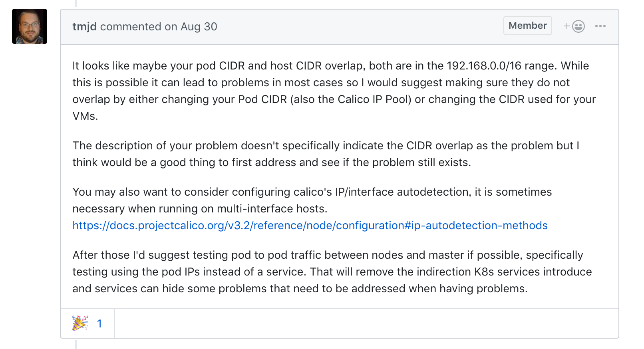Click empty space in the reactions bar

360,323
